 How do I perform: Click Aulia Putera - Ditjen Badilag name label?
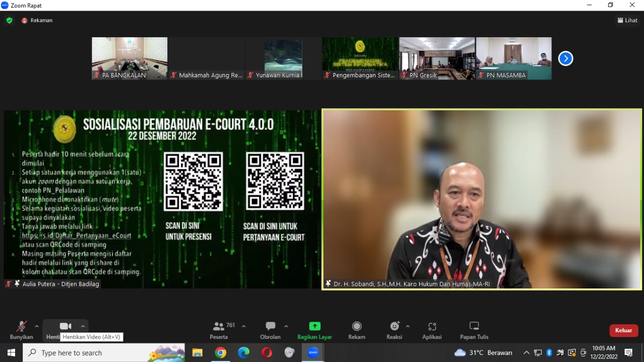[61, 284]
